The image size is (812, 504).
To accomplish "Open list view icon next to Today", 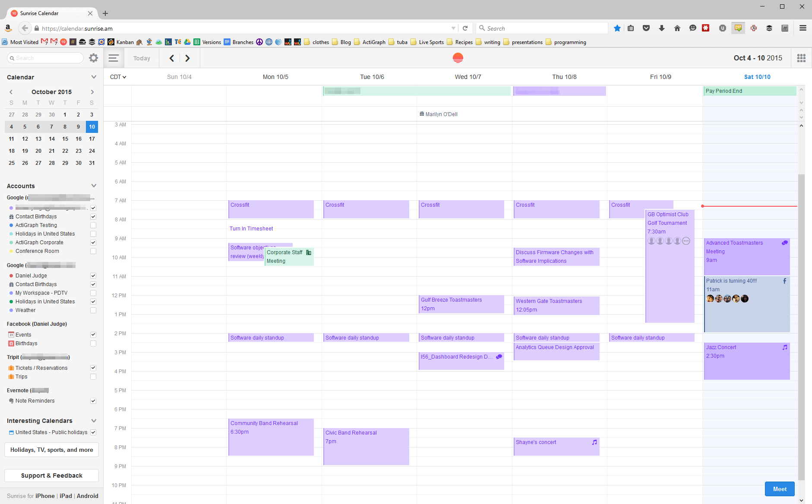I will coord(114,57).
